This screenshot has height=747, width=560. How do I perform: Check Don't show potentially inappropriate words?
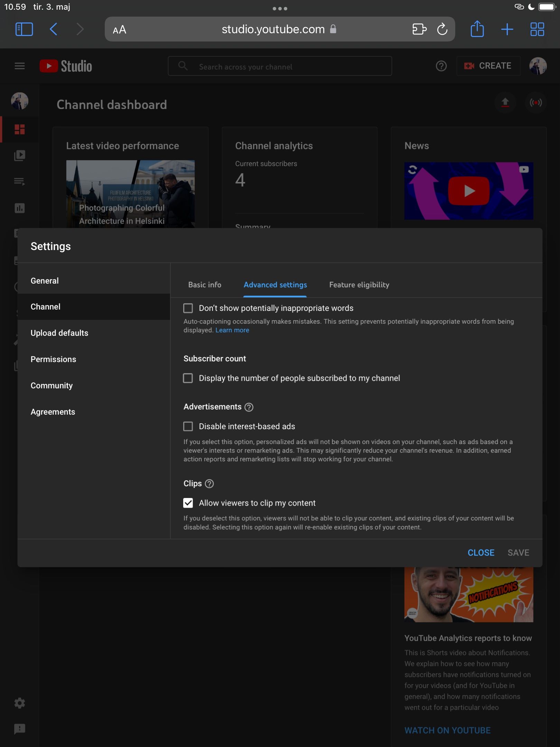[x=188, y=308]
